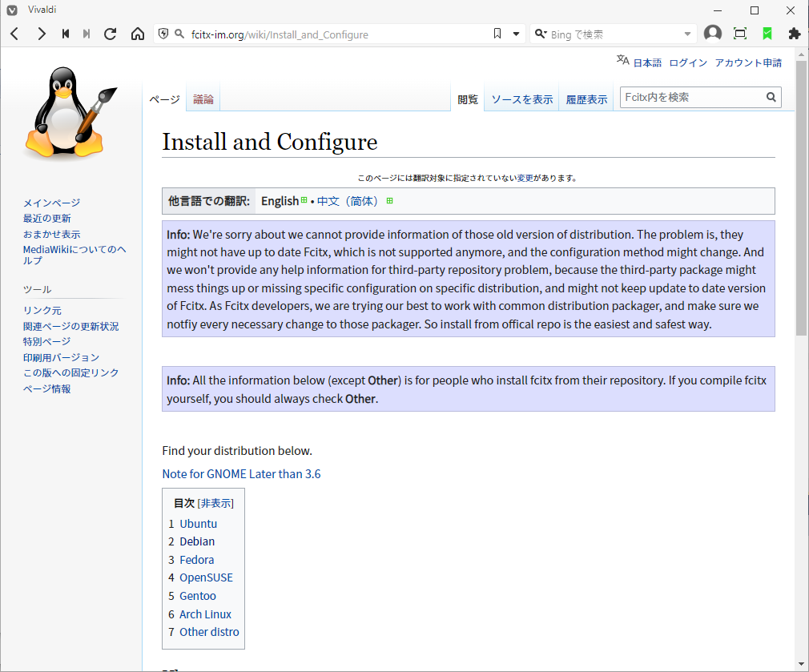Open the extensions puzzle icon
This screenshot has height=672, width=809.
tap(793, 34)
